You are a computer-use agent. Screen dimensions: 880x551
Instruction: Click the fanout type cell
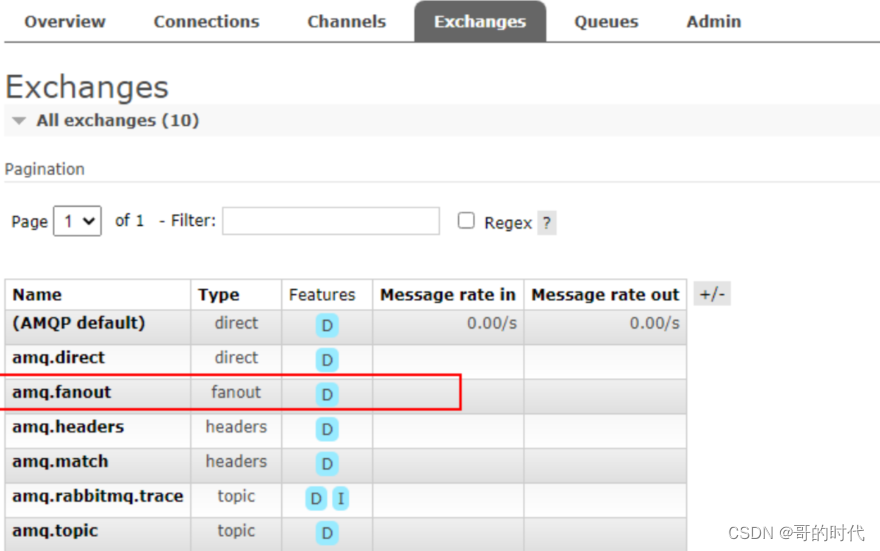click(x=236, y=392)
